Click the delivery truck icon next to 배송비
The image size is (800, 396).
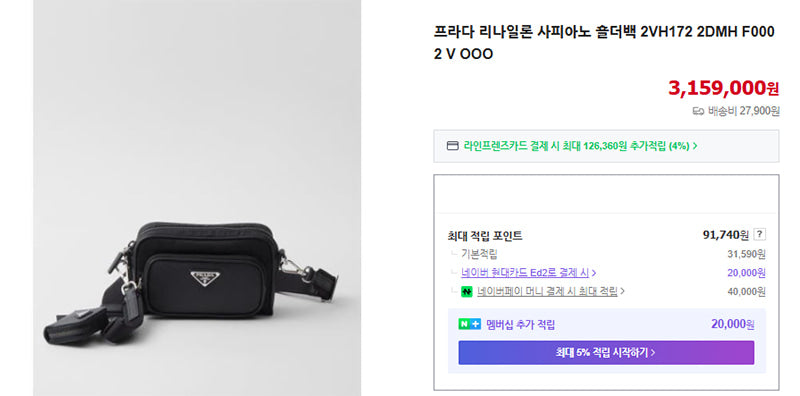(x=698, y=111)
